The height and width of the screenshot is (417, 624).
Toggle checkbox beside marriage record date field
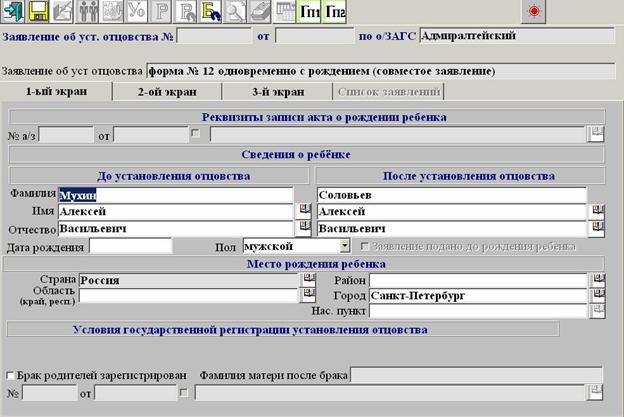(183, 393)
